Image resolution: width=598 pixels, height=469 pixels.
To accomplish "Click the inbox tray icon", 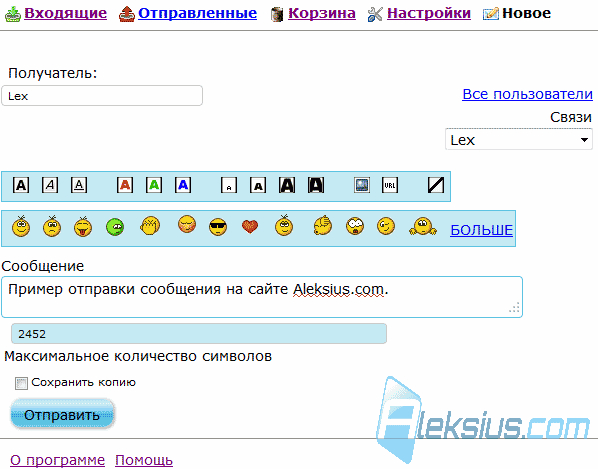I will point(13,14).
